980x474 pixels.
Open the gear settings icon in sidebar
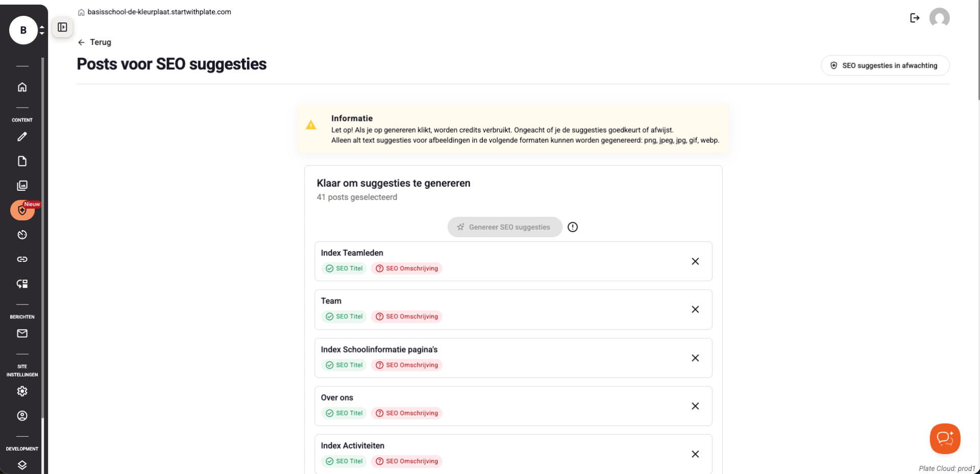pos(22,391)
